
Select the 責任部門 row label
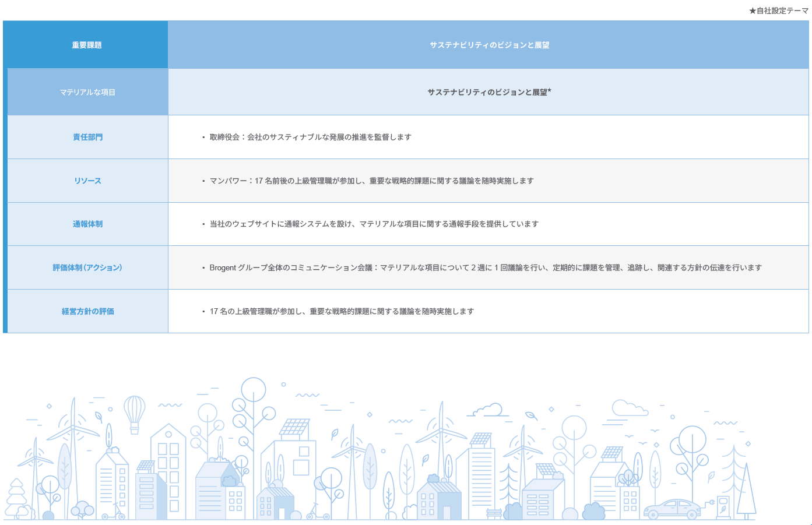click(x=87, y=137)
